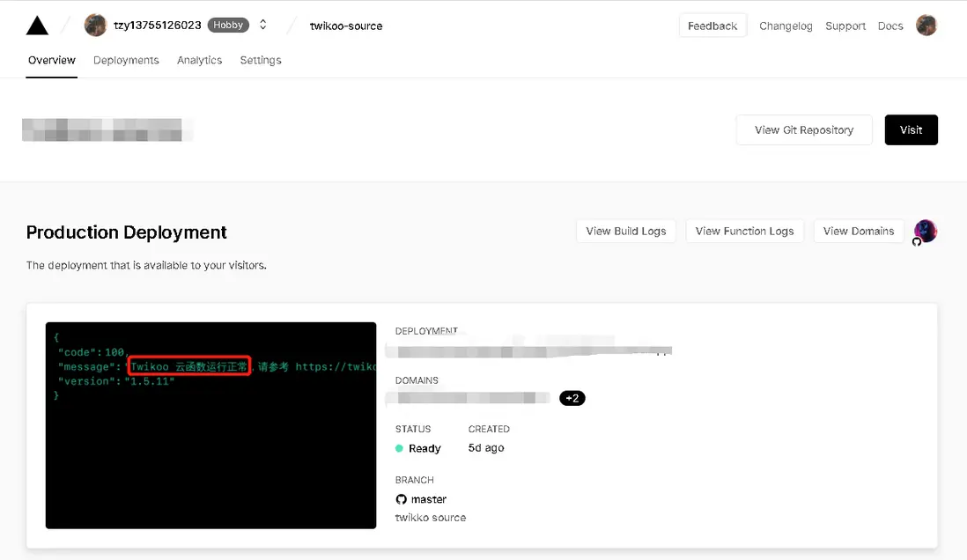
Task: Click the View Domains button
Action: pyautogui.click(x=859, y=231)
